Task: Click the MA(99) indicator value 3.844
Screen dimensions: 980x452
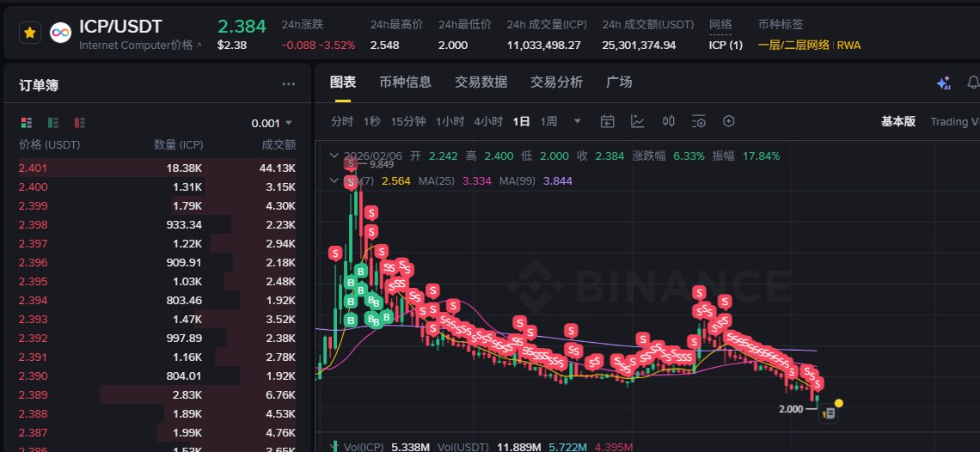Action: click(x=558, y=180)
